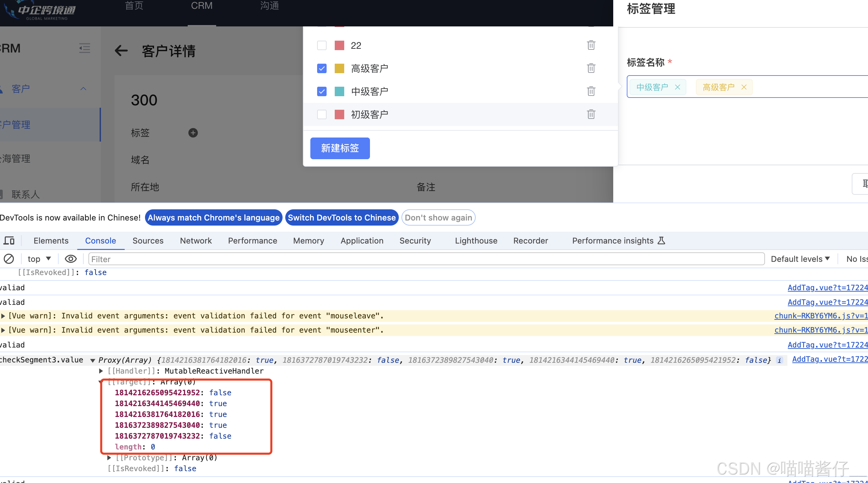Remove the 中级客户 chip with its X
The height and width of the screenshot is (483, 868).
tap(677, 87)
